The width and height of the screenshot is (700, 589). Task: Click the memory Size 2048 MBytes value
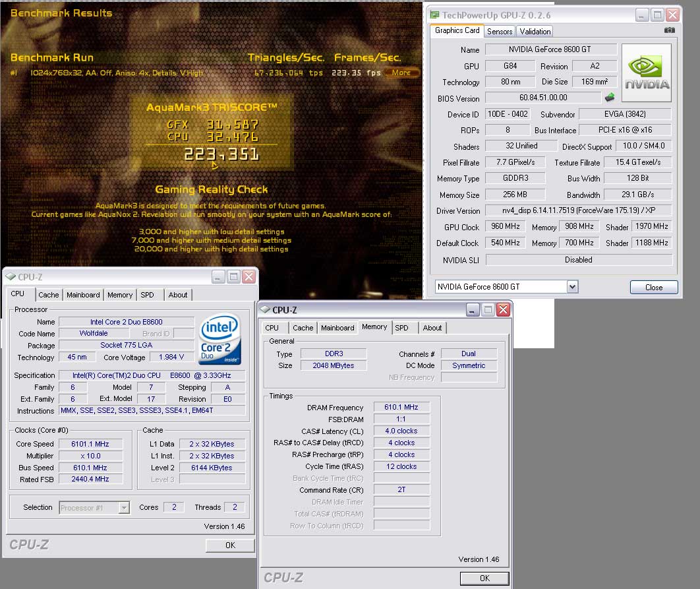[x=334, y=365]
